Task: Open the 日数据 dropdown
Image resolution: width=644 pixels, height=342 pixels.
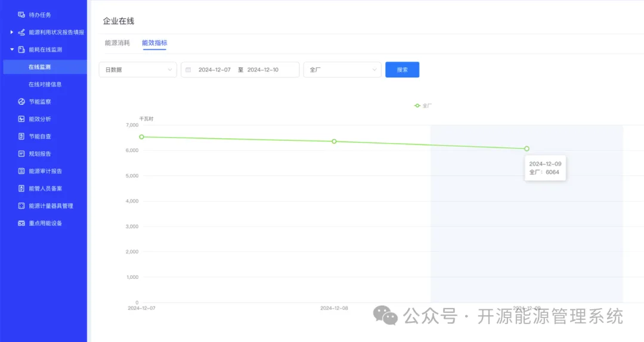Action: (x=138, y=70)
